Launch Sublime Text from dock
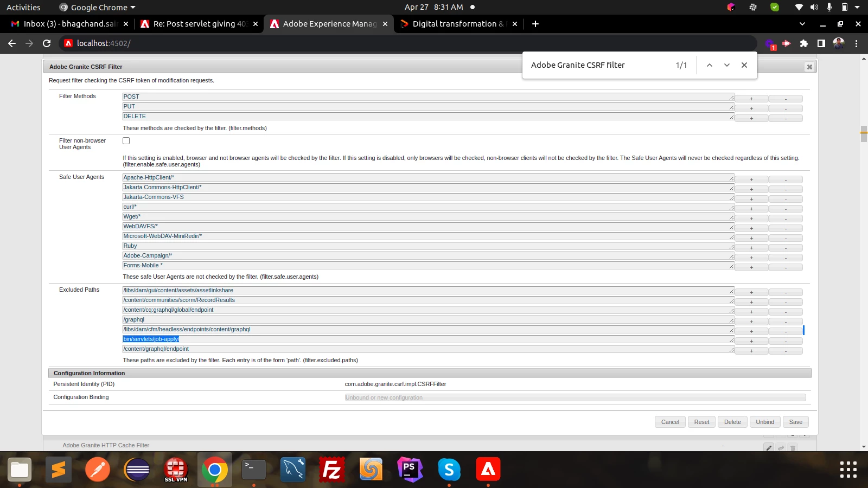 [59, 470]
